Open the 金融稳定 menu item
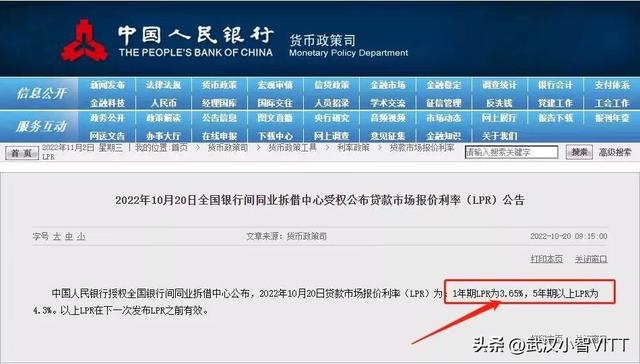The image size is (640, 364). click(x=444, y=85)
